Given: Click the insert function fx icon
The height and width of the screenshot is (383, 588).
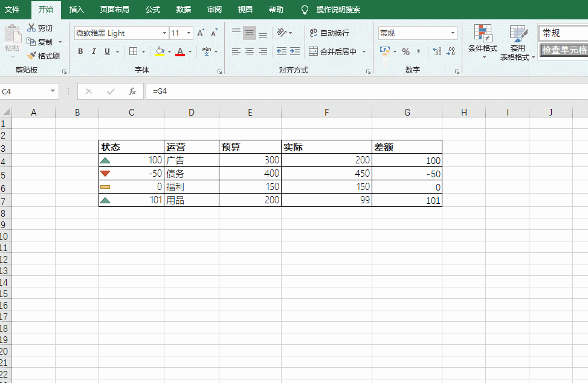Looking at the screenshot, I should point(132,91).
